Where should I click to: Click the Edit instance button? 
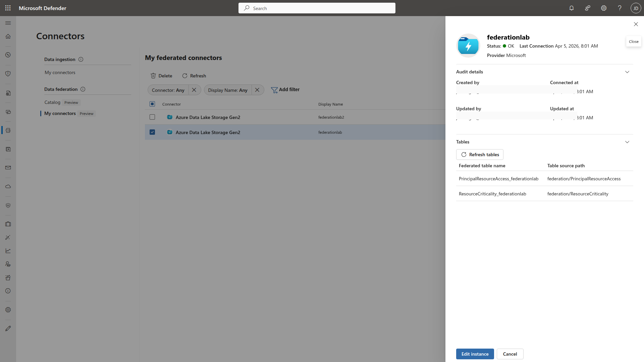click(x=475, y=354)
